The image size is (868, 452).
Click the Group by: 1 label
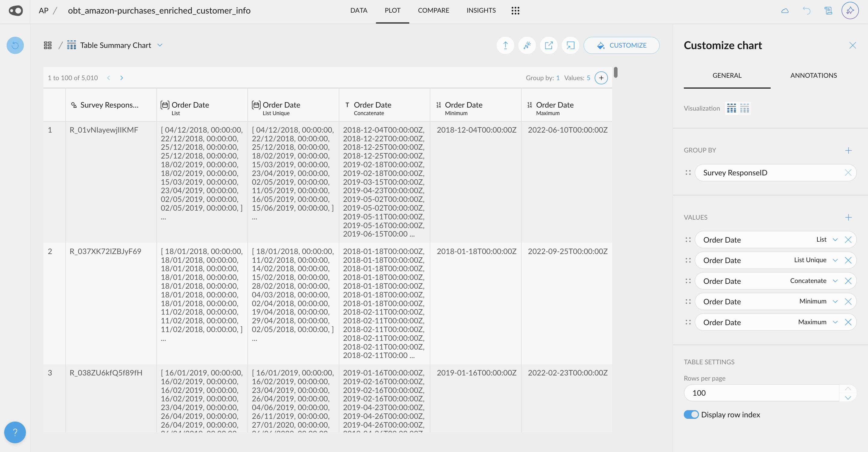point(542,78)
